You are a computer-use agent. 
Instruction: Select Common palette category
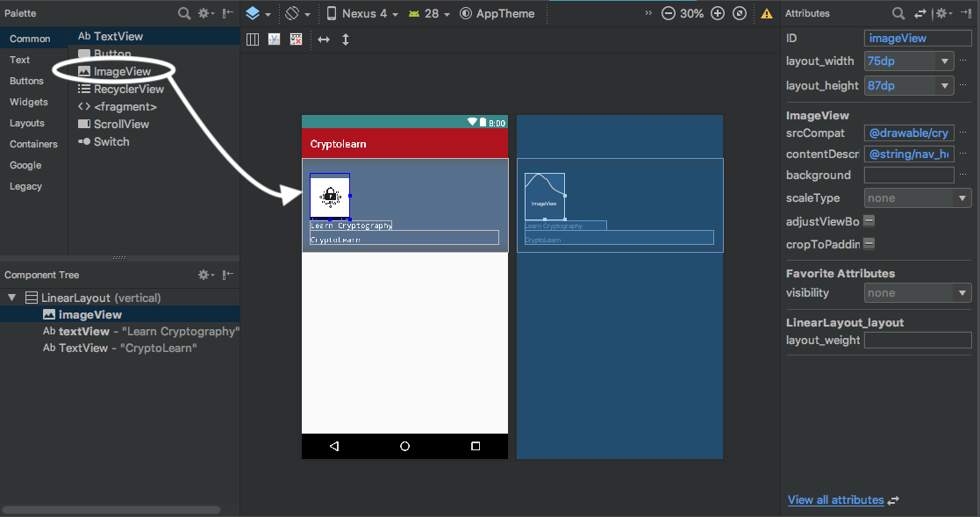pos(30,39)
